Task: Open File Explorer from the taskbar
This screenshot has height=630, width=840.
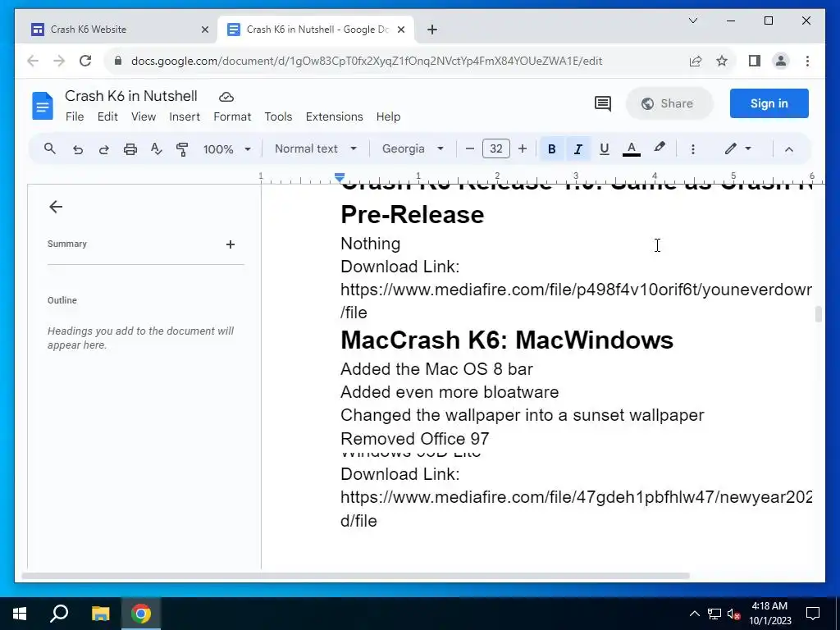Action: pos(100,614)
